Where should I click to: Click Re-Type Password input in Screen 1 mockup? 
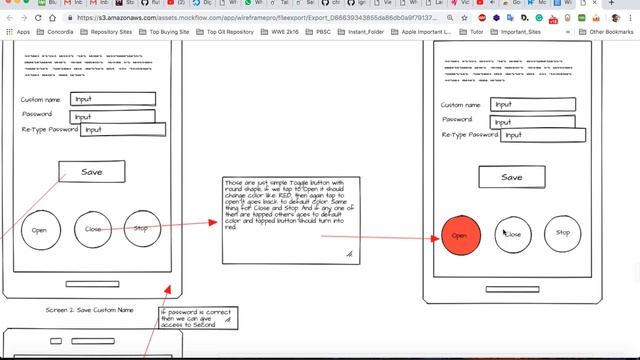123,129
